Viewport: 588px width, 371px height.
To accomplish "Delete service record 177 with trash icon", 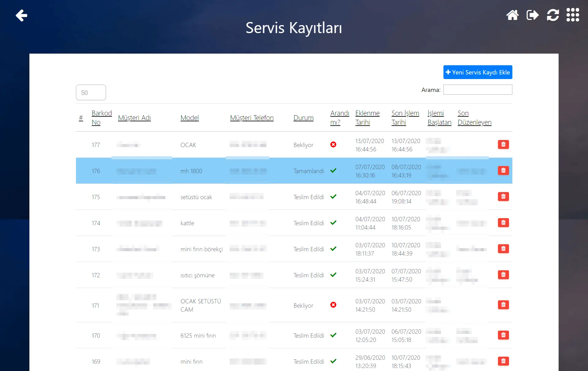I will point(503,144).
